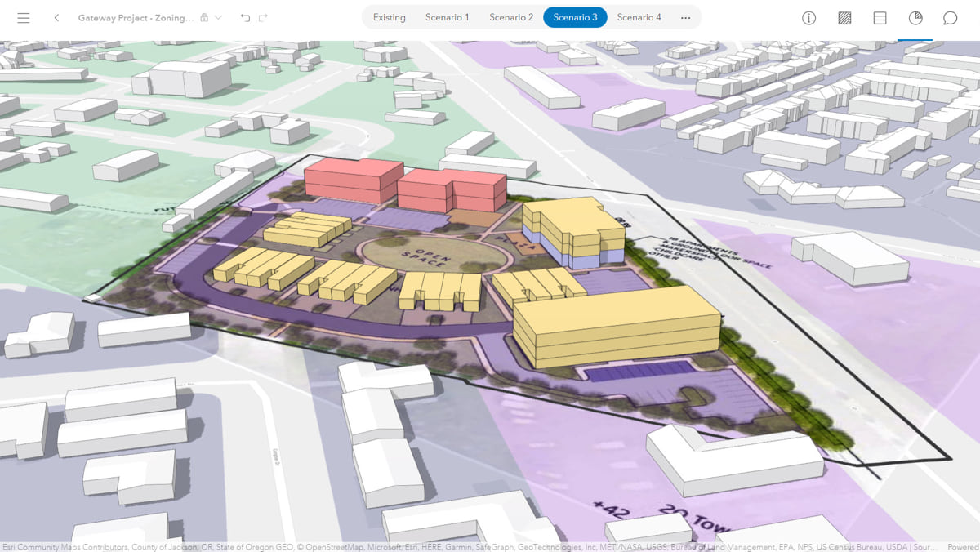
Task: Click the lock icon beside project title
Action: tap(204, 17)
